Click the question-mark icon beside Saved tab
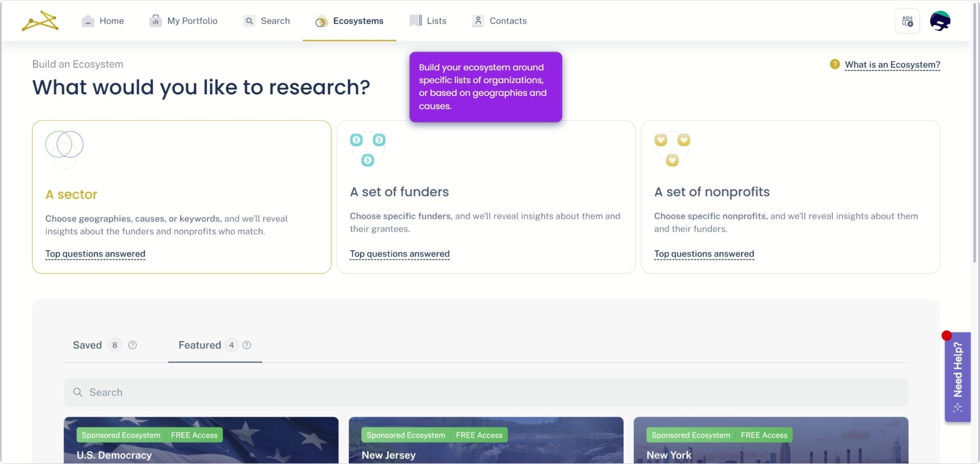Screen dimensions: 980x464 (x=132, y=345)
